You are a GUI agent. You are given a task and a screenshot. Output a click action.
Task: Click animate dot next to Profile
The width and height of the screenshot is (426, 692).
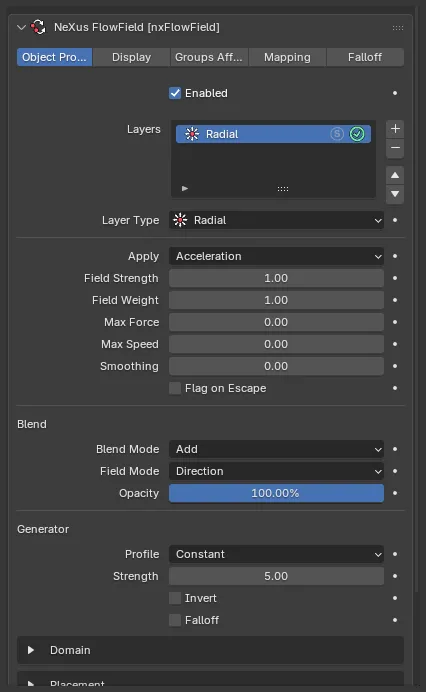tap(395, 554)
